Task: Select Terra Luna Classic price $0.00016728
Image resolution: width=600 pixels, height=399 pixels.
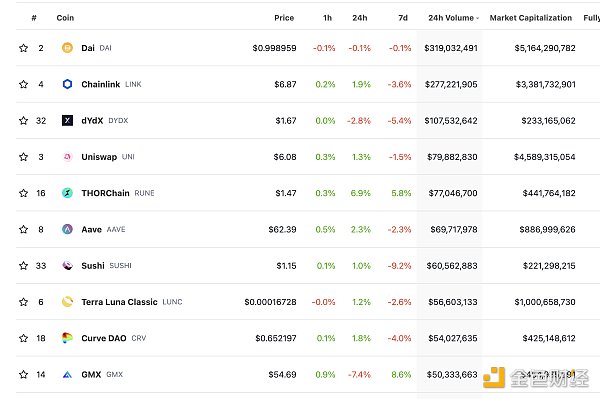Action: [x=270, y=302]
